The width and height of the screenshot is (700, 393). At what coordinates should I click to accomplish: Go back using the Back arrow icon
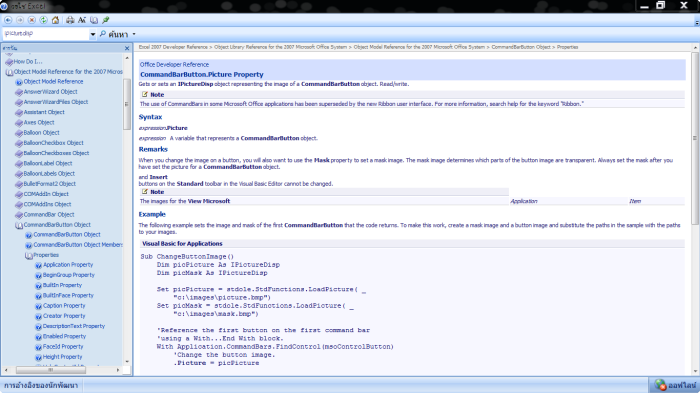point(8,20)
